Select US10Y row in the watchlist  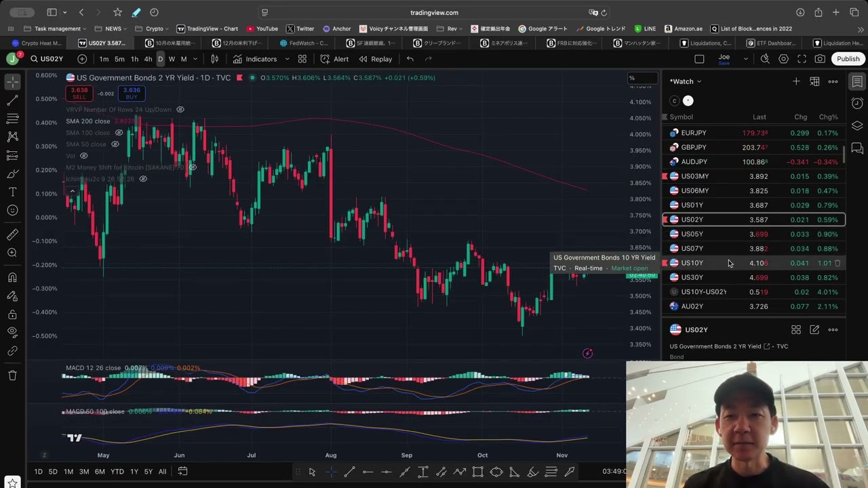(x=692, y=263)
